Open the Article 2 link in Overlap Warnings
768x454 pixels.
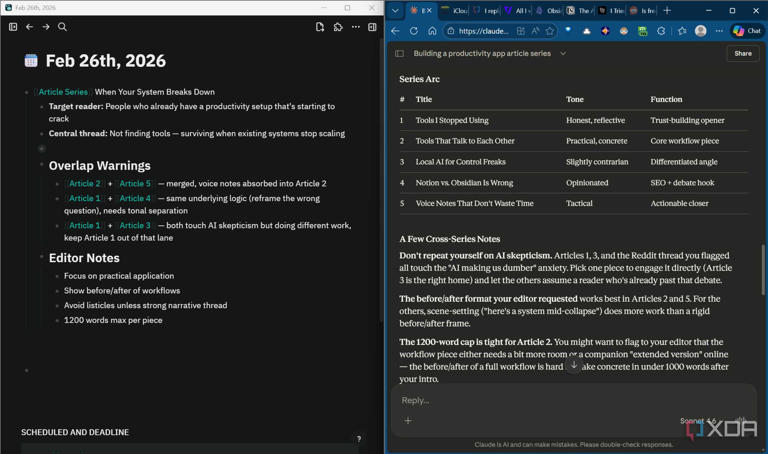(85, 184)
